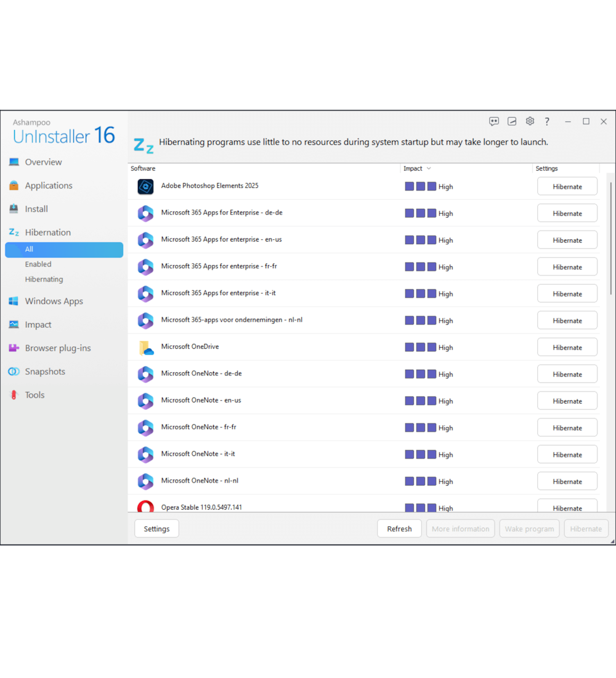Click the help question mark icon
The width and height of the screenshot is (616, 678).
pyautogui.click(x=547, y=121)
